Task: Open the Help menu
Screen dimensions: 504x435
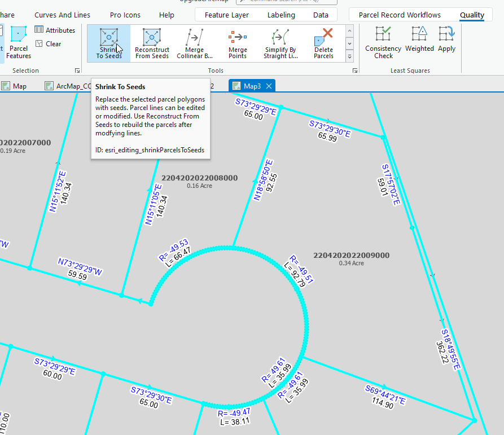Action: [x=166, y=15]
